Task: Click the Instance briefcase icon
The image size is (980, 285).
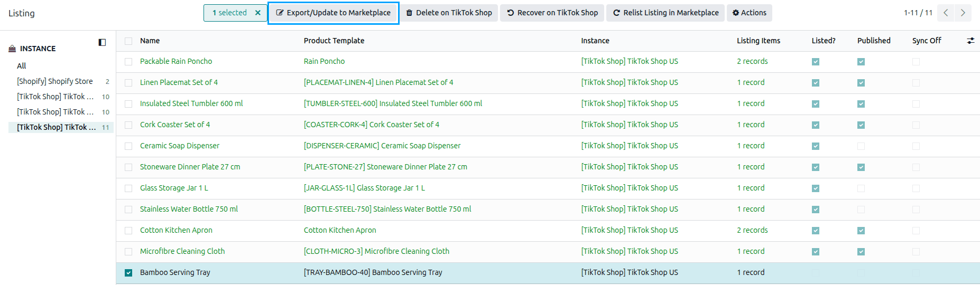Action: (x=12, y=49)
